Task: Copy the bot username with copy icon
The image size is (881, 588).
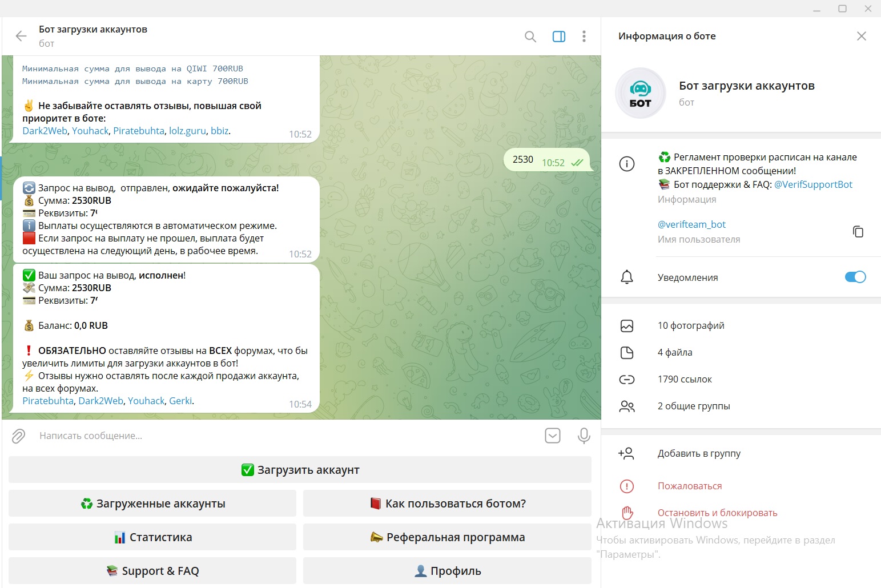Action: tap(858, 231)
